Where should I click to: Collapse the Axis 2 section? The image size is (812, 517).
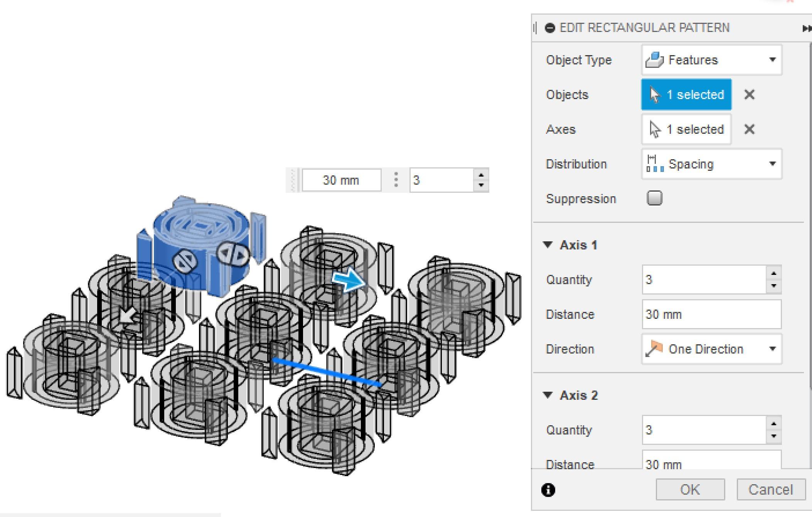click(548, 395)
